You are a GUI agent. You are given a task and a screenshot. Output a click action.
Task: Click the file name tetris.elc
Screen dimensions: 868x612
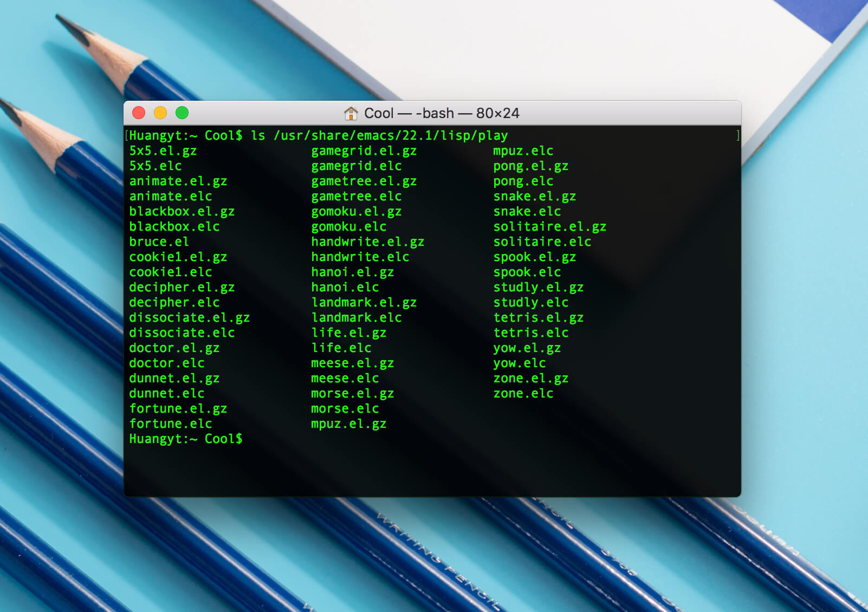pyautogui.click(x=531, y=333)
